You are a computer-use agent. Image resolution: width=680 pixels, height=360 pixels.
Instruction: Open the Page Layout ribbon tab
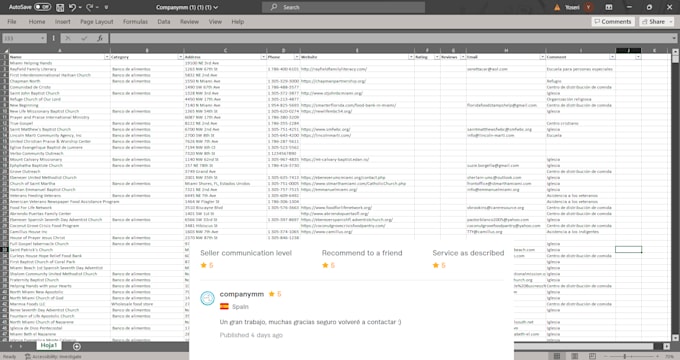[x=96, y=21]
